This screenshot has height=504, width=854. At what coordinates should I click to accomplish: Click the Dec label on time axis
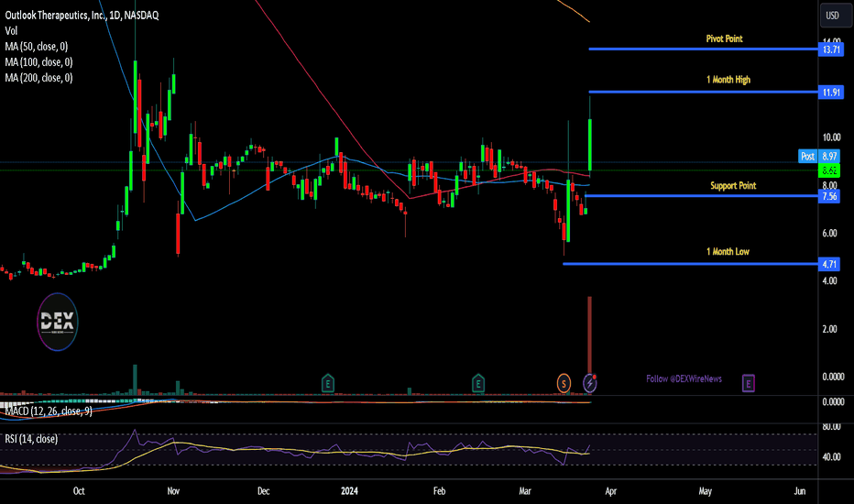[263, 491]
